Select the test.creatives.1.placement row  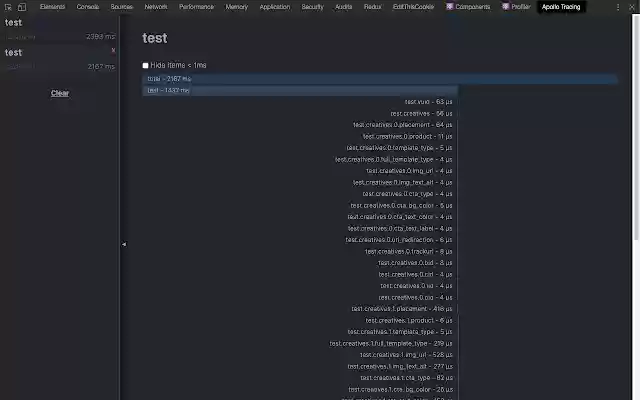coord(402,309)
